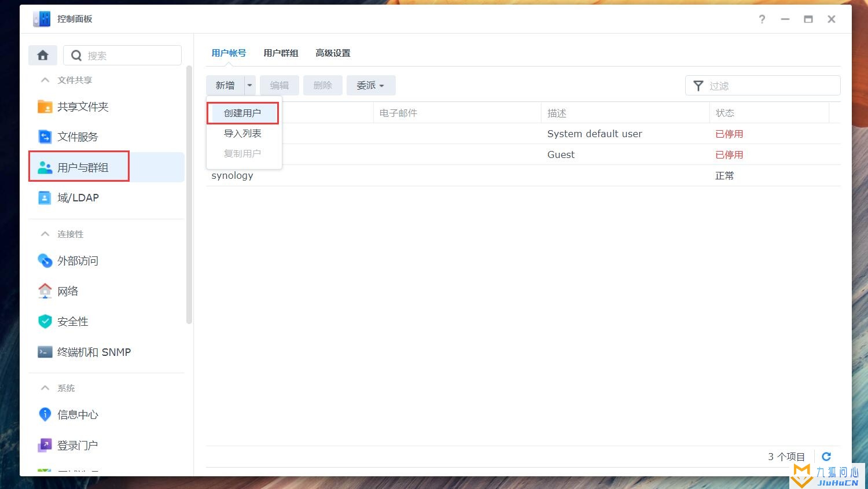Click the 域/LDAP icon

[45, 198]
